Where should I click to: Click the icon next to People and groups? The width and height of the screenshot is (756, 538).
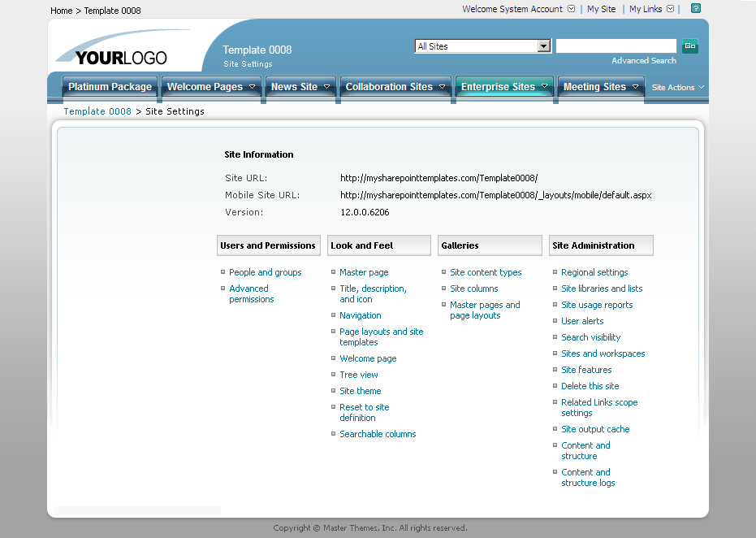point(222,271)
